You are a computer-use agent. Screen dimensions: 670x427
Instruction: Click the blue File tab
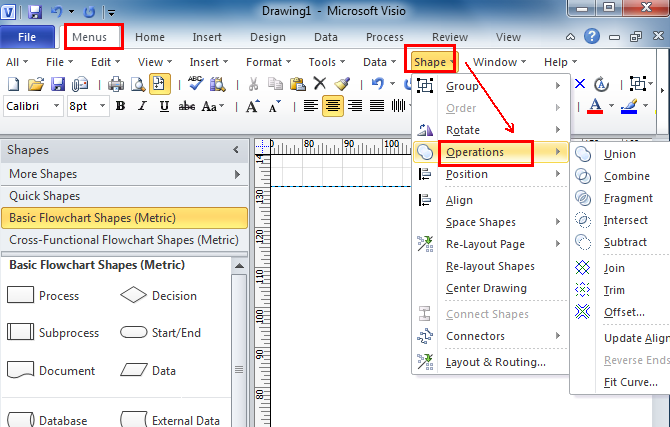pyautogui.click(x=27, y=37)
